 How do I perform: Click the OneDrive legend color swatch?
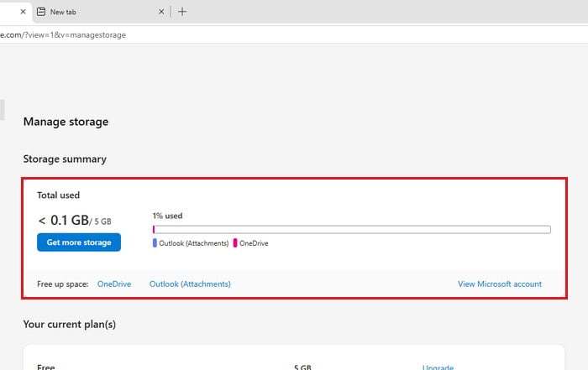point(235,243)
